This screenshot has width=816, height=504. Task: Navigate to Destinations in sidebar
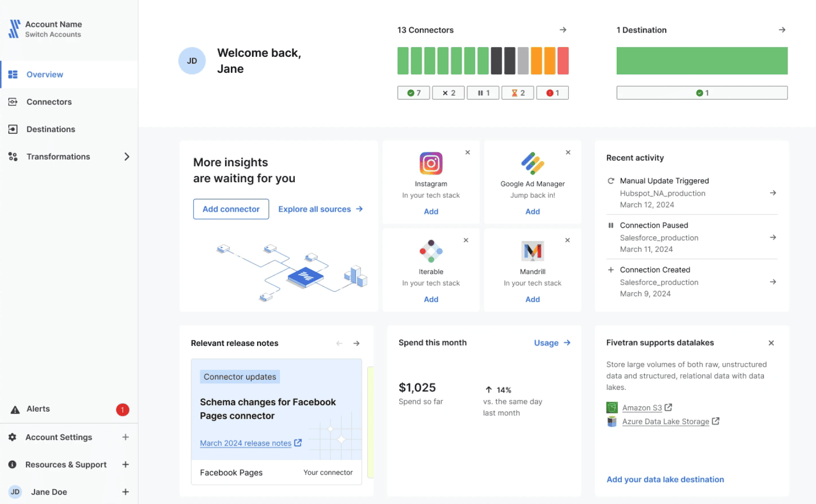(51, 129)
